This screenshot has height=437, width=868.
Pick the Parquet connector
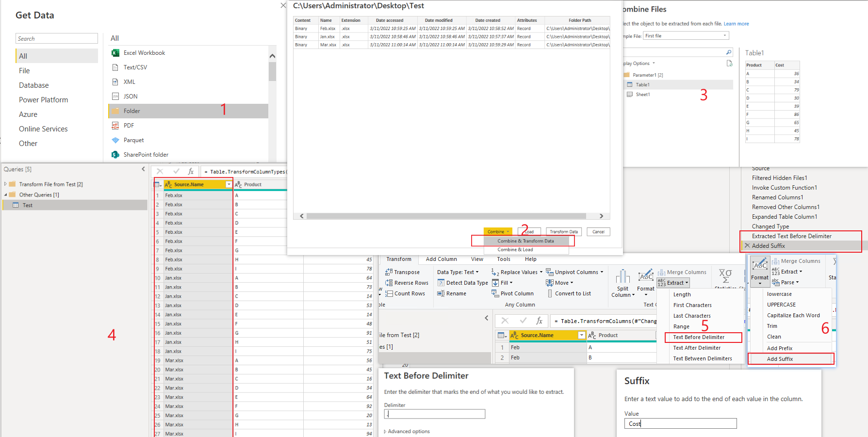tap(133, 140)
